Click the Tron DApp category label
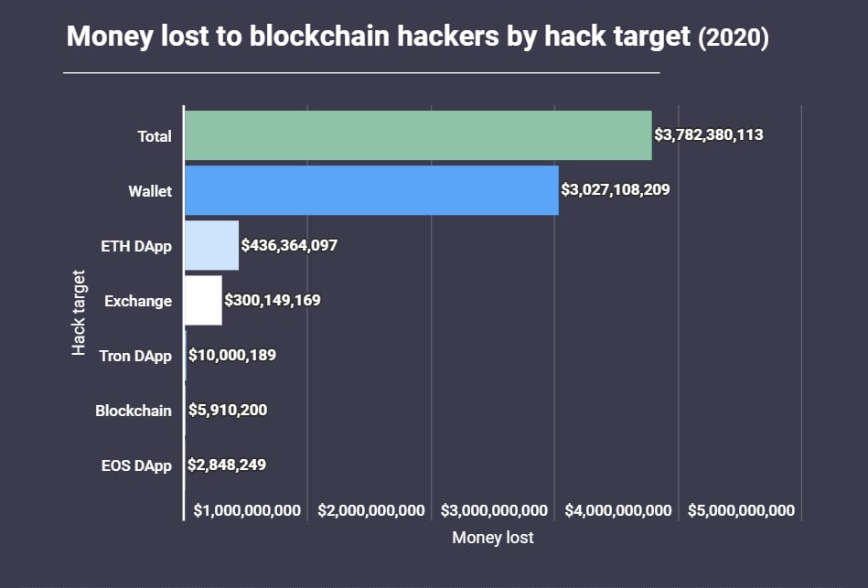The height and width of the screenshot is (588, 868). tap(135, 356)
